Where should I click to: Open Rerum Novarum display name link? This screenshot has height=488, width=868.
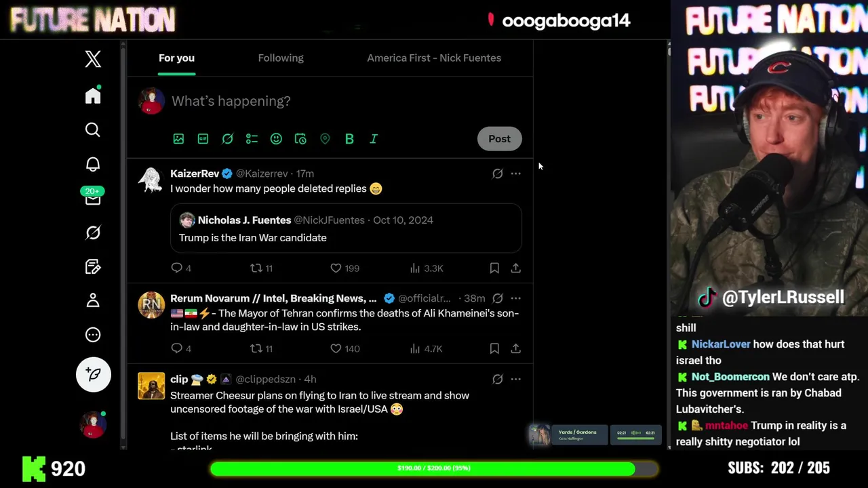pos(273,298)
